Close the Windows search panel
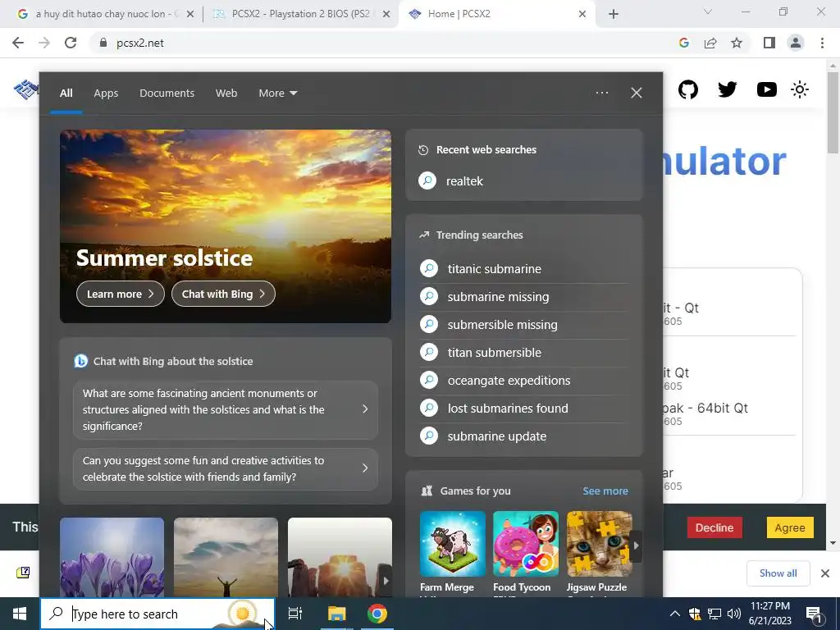The image size is (840, 630). [637, 94]
